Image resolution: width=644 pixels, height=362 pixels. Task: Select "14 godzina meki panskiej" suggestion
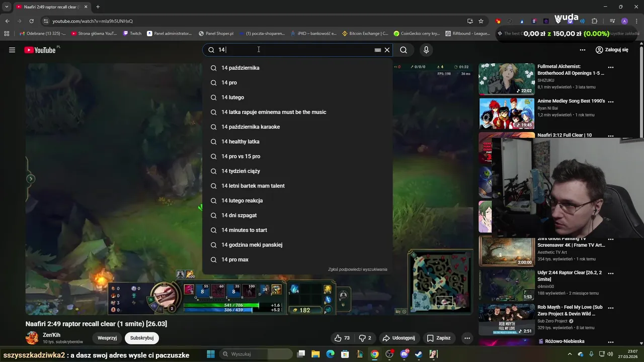(x=297, y=245)
